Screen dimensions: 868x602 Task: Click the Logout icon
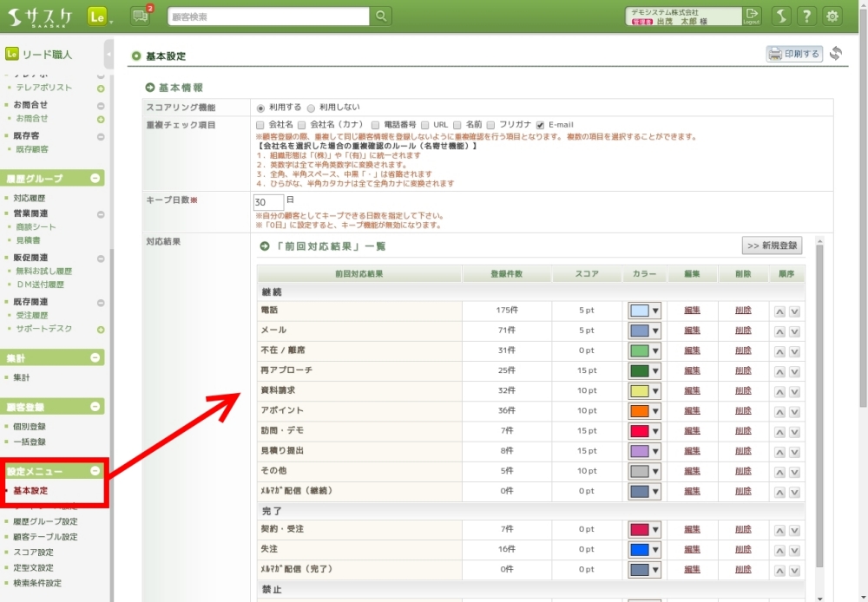(752, 16)
